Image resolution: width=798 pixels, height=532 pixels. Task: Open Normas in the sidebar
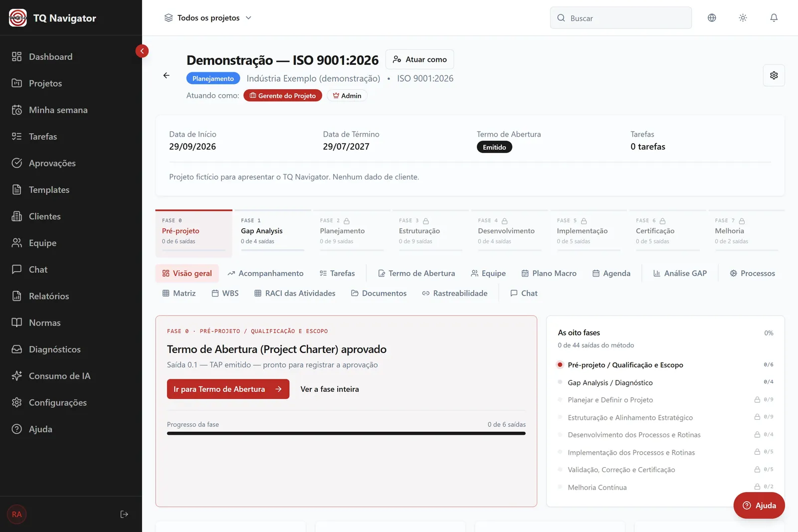point(71,323)
